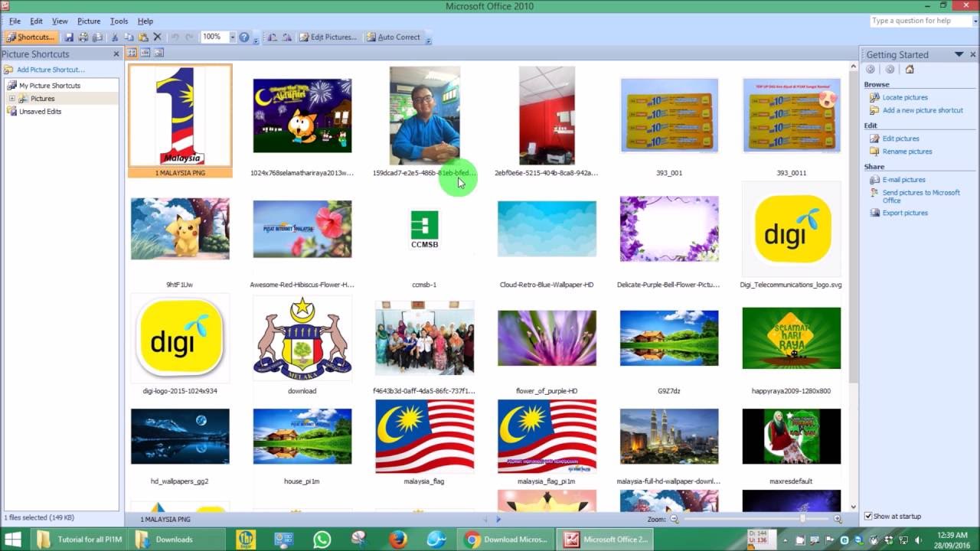
Task: Click the Export pictures link
Action: coord(905,213)
